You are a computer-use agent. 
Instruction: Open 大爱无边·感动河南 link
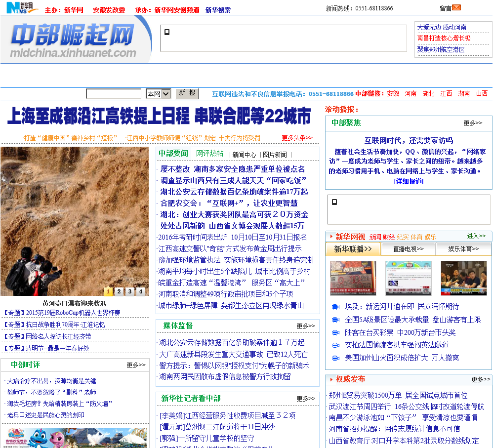click(442, 27)
